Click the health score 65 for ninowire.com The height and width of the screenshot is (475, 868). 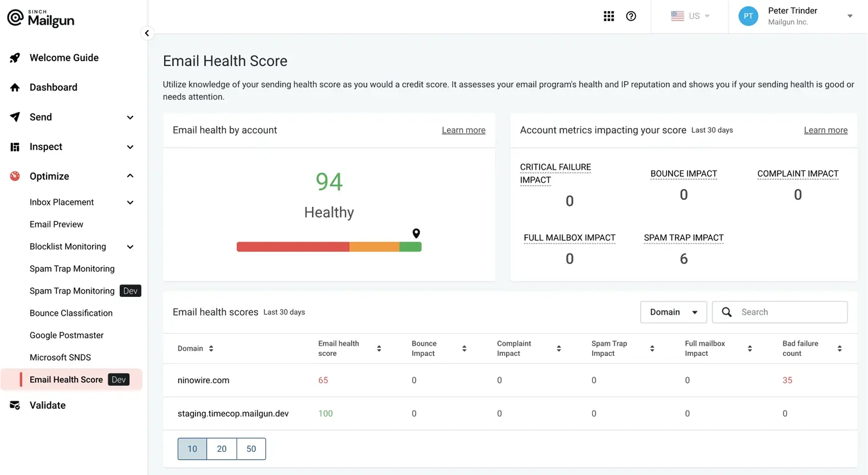click(x=323, y=380)
